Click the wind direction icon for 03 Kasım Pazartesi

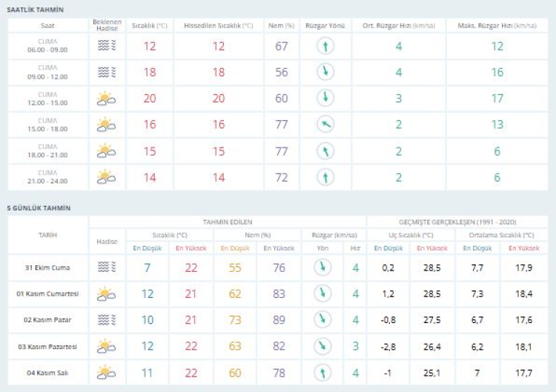(x=322, y=346)
